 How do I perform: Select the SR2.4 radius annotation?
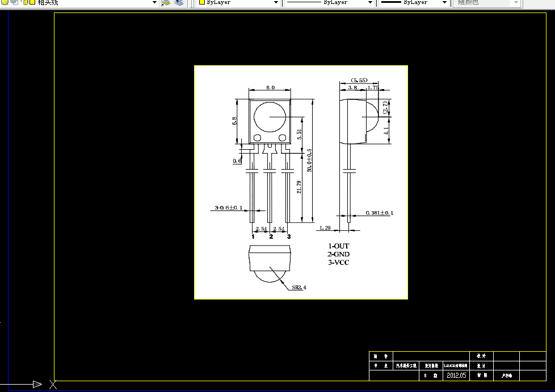pos(298,287)
